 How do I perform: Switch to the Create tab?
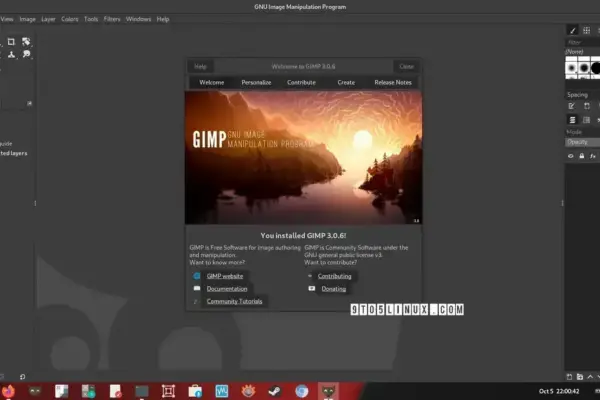coord(346,83)
